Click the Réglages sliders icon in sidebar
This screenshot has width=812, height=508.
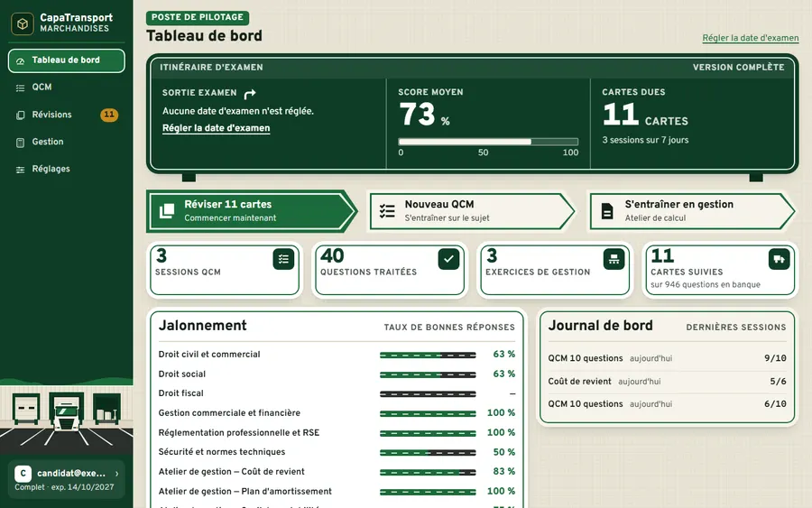[20, 170]
